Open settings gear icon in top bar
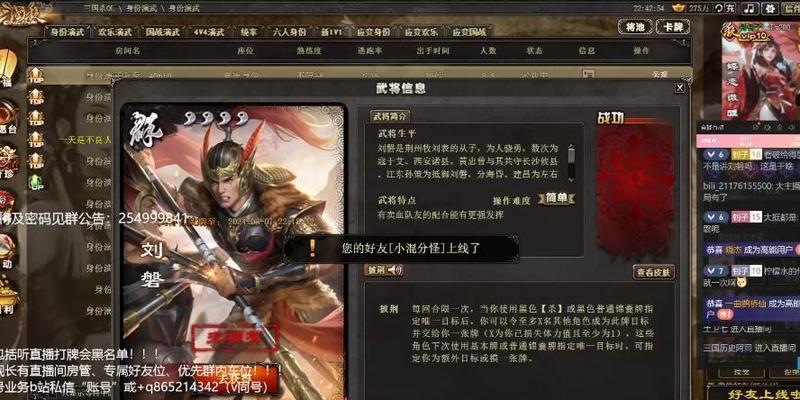The width and height of the screenshot is (800, 400). coord(770,8)
